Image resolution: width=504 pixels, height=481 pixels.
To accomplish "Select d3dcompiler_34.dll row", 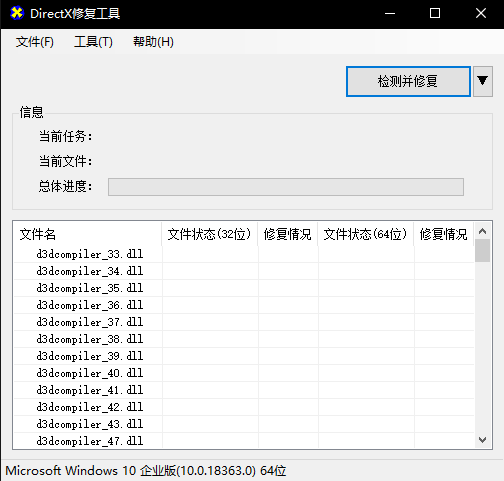I will [x=244, y=271].
